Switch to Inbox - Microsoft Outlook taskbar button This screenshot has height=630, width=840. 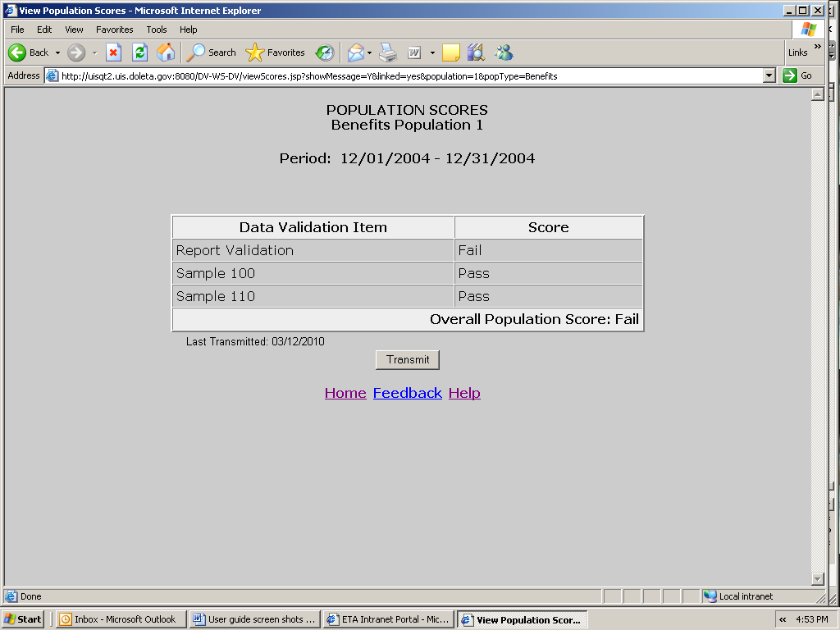tap(118, 619)
